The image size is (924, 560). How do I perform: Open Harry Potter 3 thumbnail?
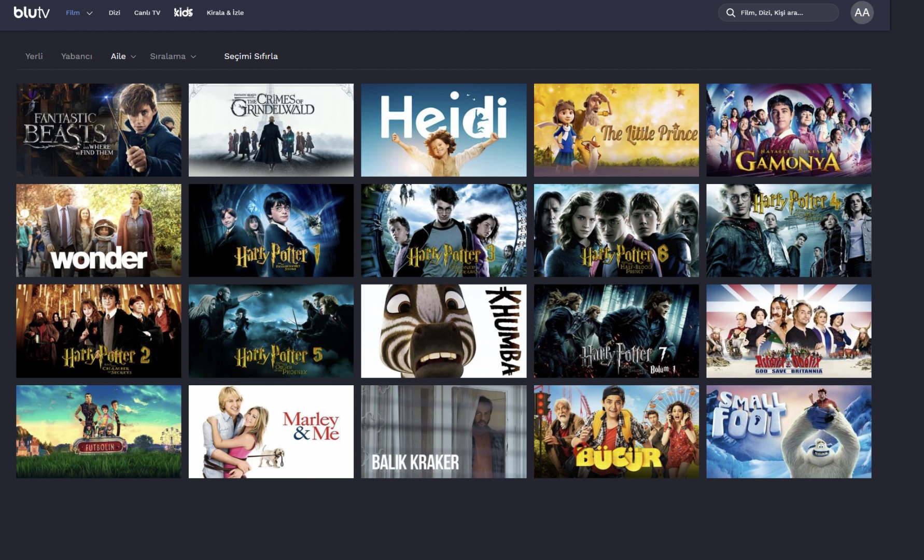(443, 230)
